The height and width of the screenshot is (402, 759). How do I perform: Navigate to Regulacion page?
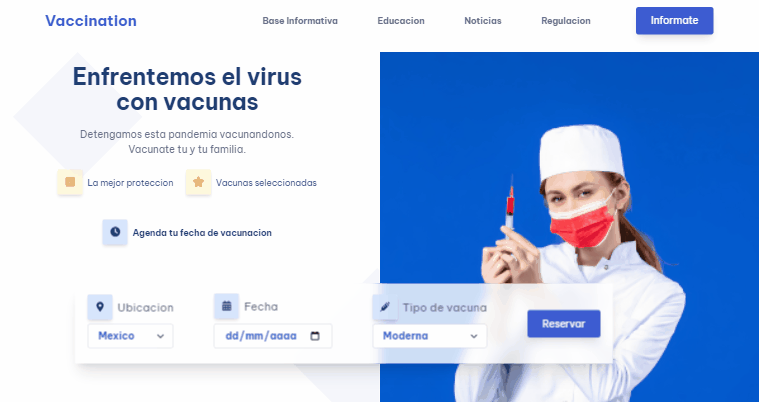tap(565, 21)
